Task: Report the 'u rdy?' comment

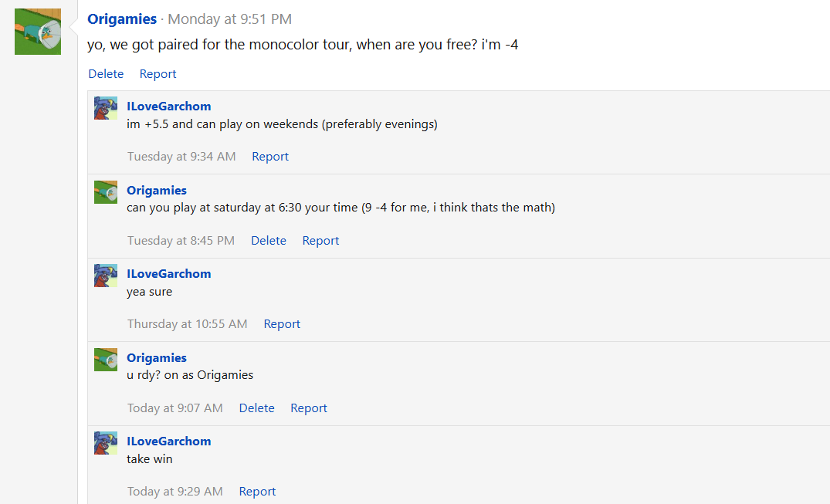Action: [x=309, y=408]
